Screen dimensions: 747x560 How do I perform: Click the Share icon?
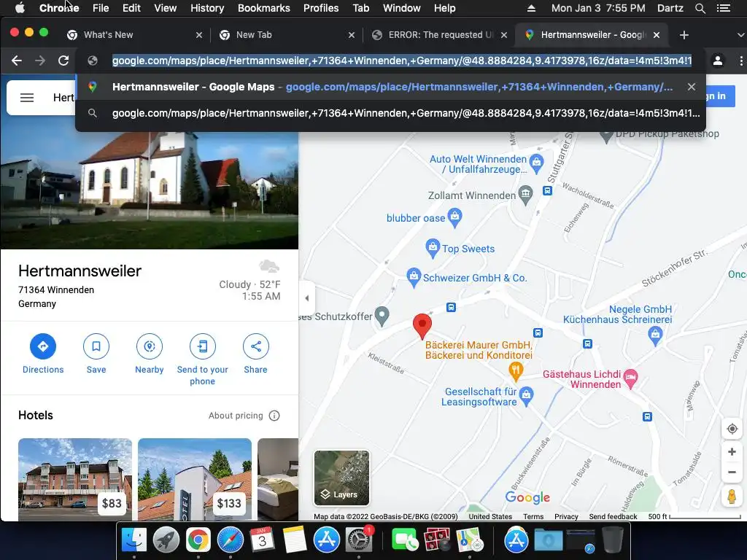[256, 346]
